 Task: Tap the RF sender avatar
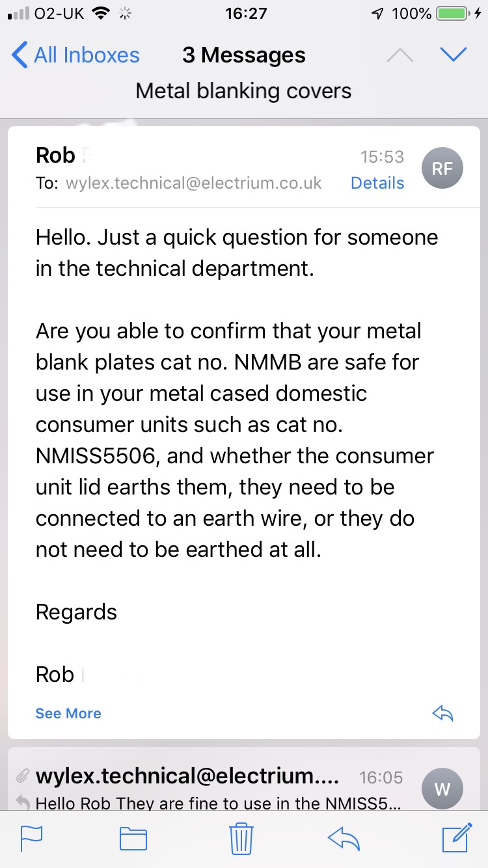click(442, 169)
